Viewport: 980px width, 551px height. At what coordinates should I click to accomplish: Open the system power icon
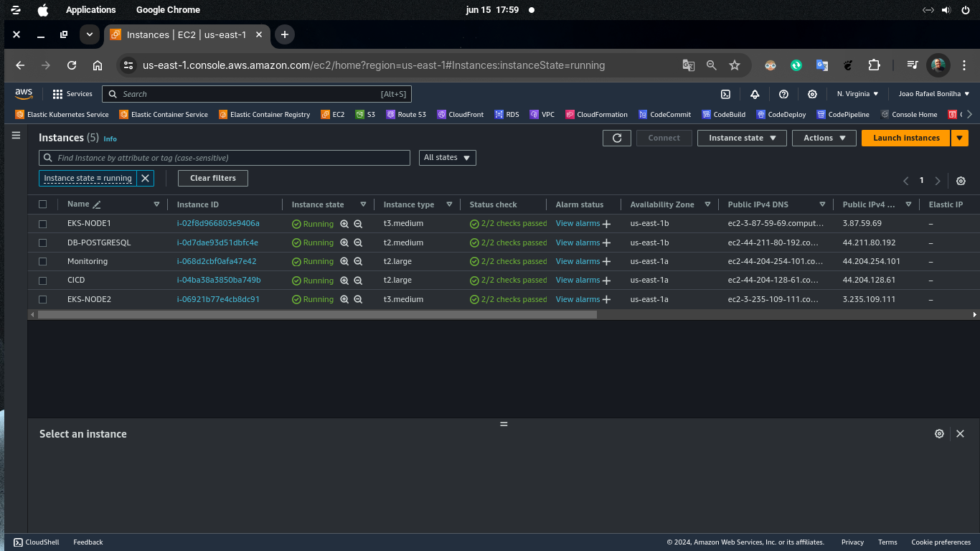pos(965,10)
